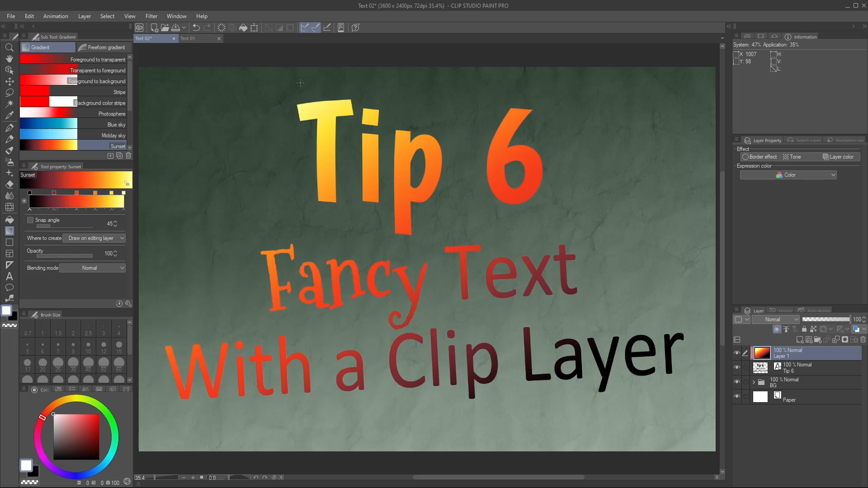The height and width of the screenshot is (488, 868).
Task: Click the Save file icon
Action: tap(176, 28)
